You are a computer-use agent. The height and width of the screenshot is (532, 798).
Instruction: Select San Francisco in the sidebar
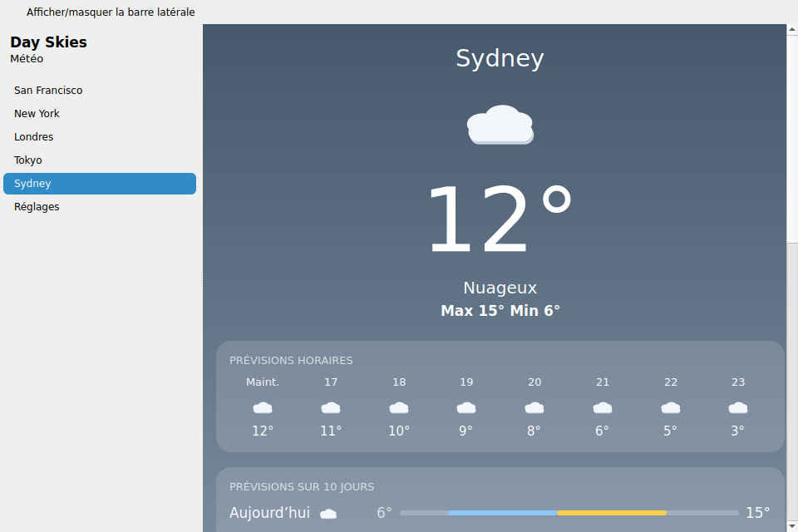click(x=100, y=90)
